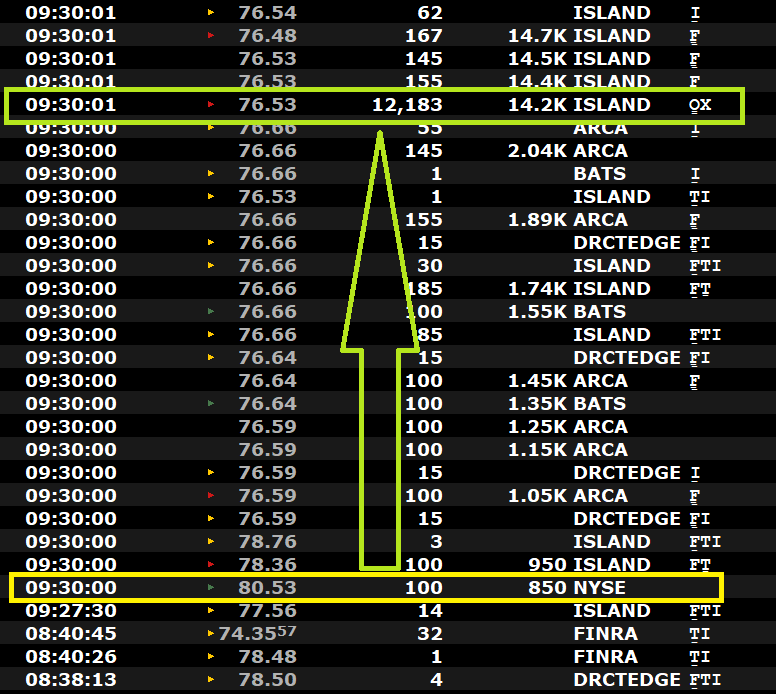Click green tick arrow in 1.55K BATS row
The width and height of the screenshot is (776, 694).
[210, 312]
